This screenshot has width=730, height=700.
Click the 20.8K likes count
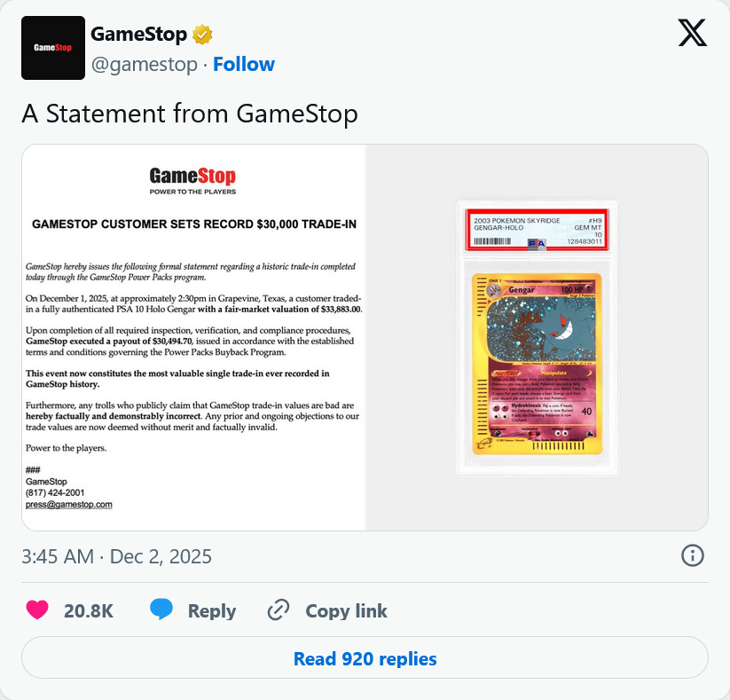[89, 611]
